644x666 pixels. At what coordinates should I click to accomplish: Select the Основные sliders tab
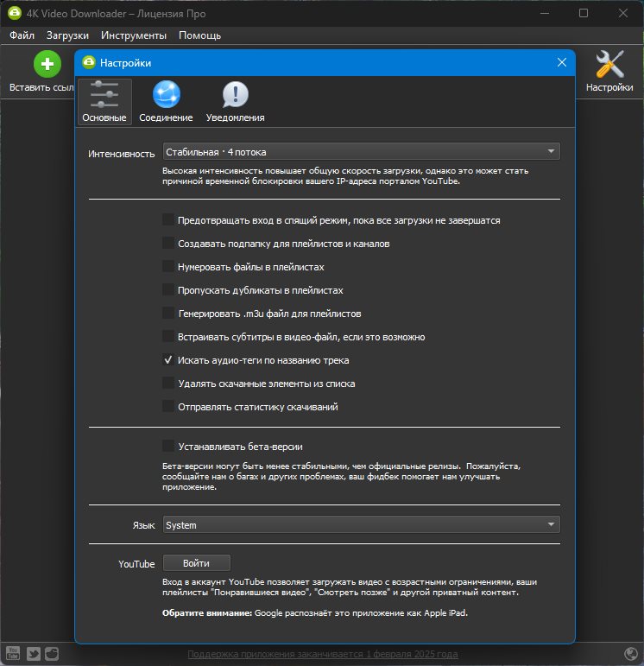pyautogui.click(x=104, y=102)
